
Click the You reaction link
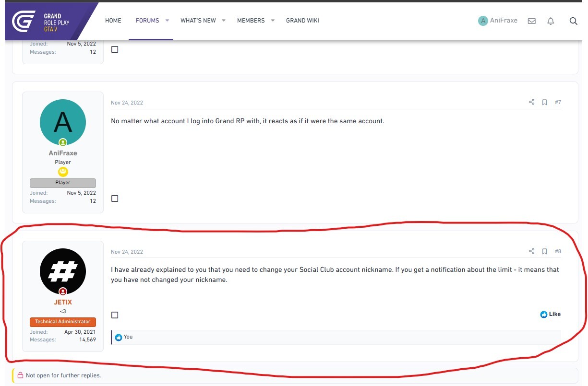tap(128, 337)
